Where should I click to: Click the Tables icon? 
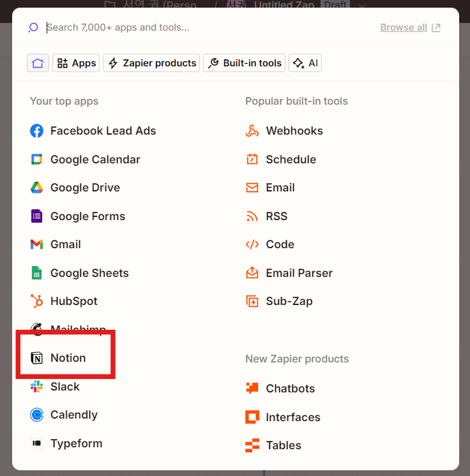click(x=252, y=445)
